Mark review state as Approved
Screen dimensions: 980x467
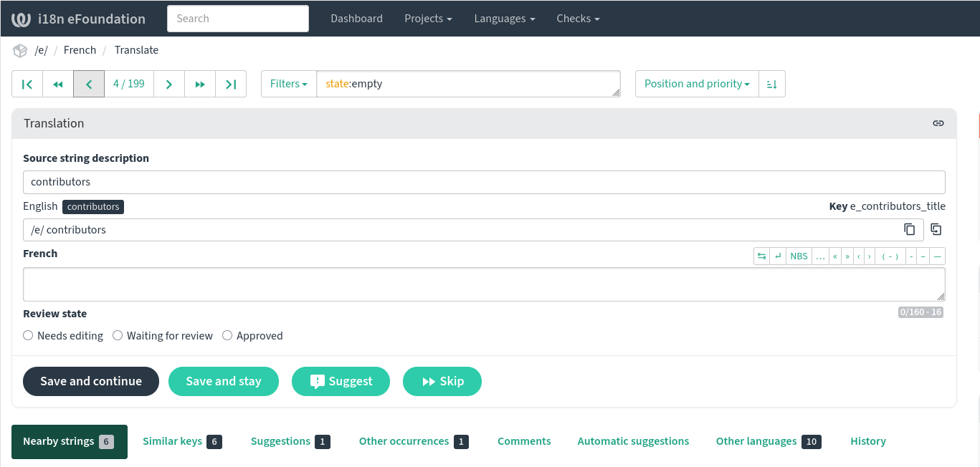(227, 335)
